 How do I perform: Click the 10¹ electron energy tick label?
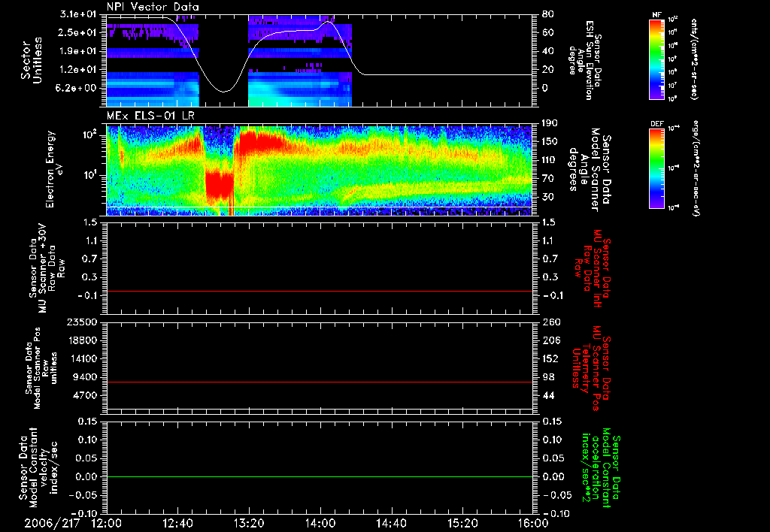click(x=91, y=175)
